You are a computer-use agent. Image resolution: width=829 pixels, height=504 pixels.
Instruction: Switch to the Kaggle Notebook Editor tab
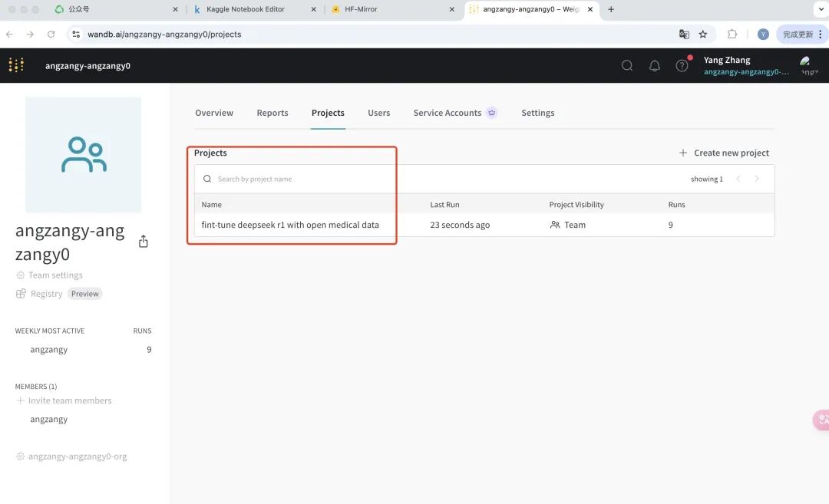coord(246,9)
